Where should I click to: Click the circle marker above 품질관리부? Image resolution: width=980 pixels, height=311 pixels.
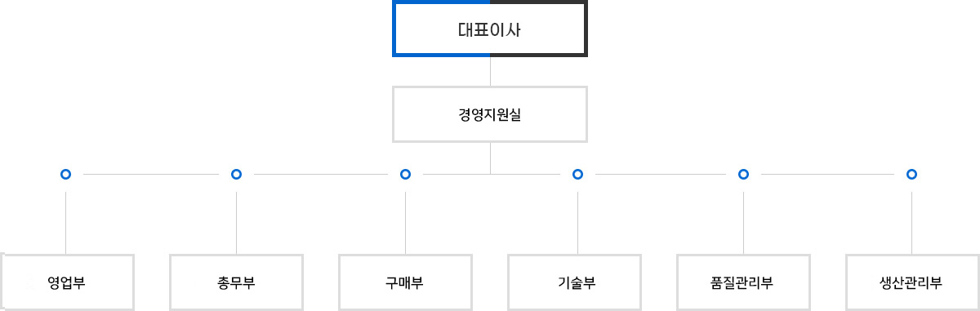click(743, 174)
